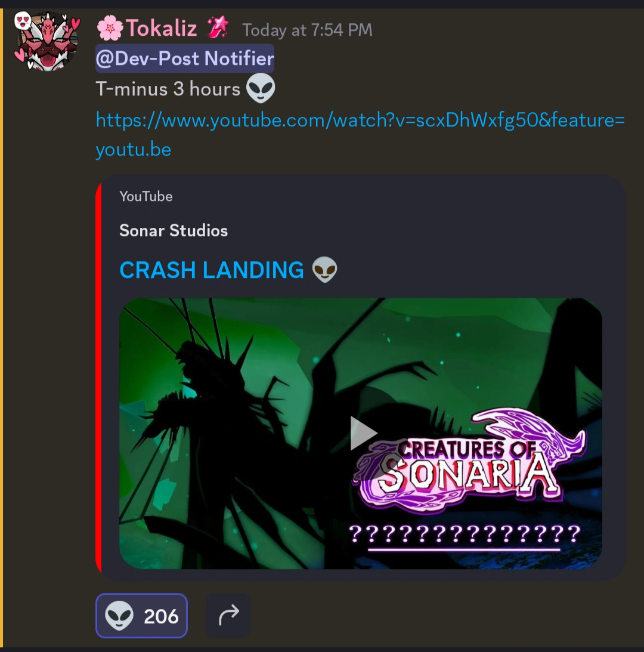Screen dimensions: 644x652
Task: Click the cherry blossom icon before Tokaliz
Action: (x=110, y=29)
